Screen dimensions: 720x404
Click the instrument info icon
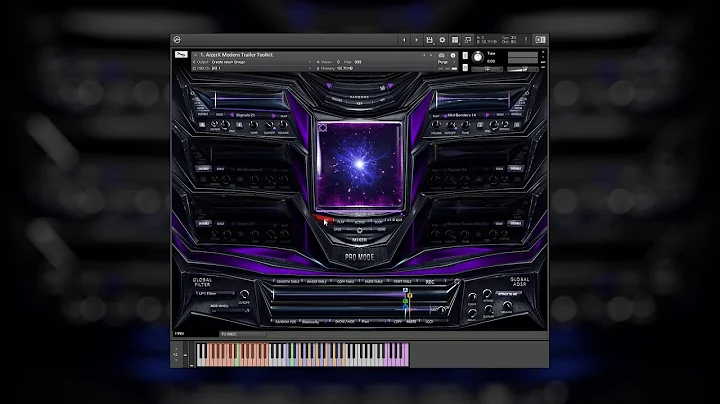point(453,55)
